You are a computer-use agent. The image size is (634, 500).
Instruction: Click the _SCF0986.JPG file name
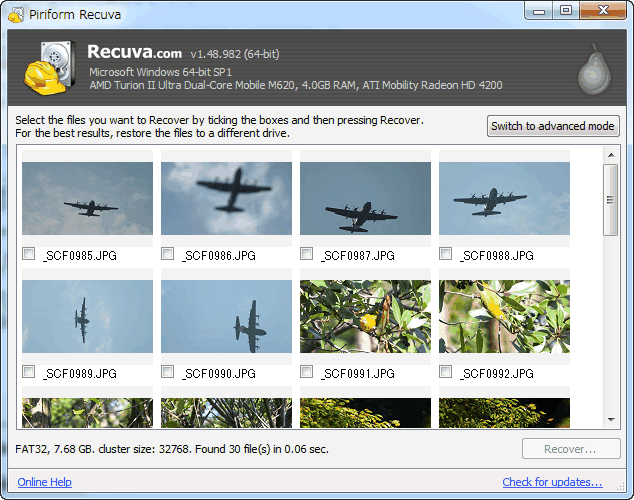[219, 255]
